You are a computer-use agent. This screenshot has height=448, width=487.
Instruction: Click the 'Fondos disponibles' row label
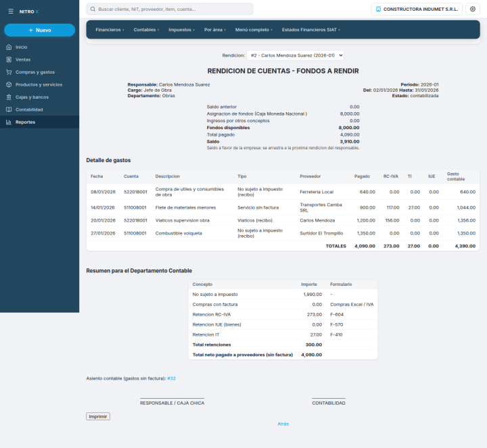point(228,128)
